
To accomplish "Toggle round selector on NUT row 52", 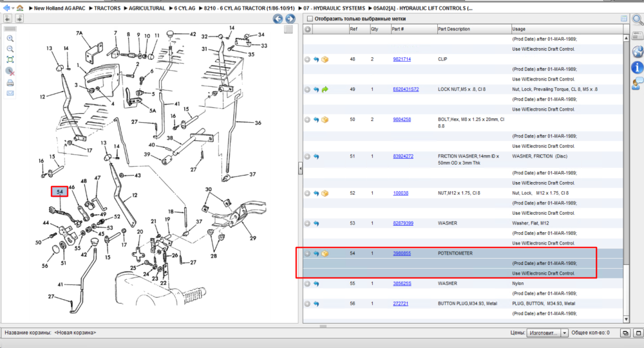I will pyautogui.click(x=307, y=193).
